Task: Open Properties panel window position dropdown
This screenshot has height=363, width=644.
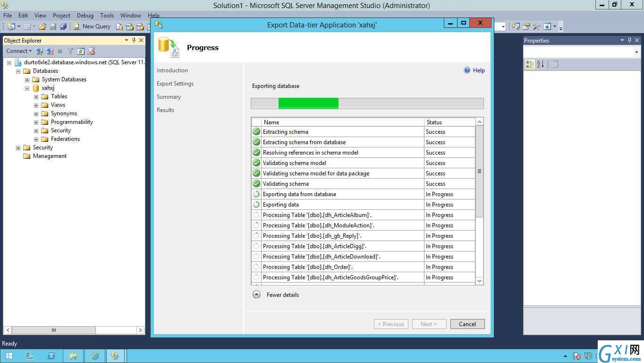Action: point(622,41)
